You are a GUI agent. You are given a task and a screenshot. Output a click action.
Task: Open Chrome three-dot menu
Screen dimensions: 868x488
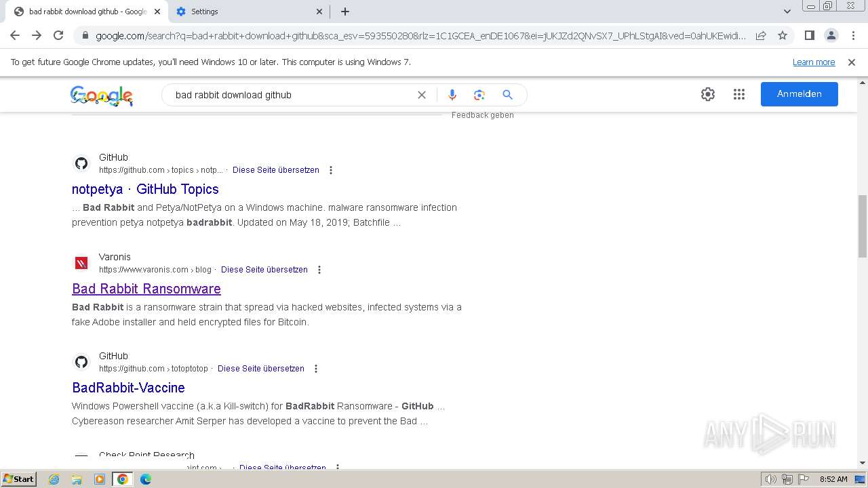[x=853, y=35]
